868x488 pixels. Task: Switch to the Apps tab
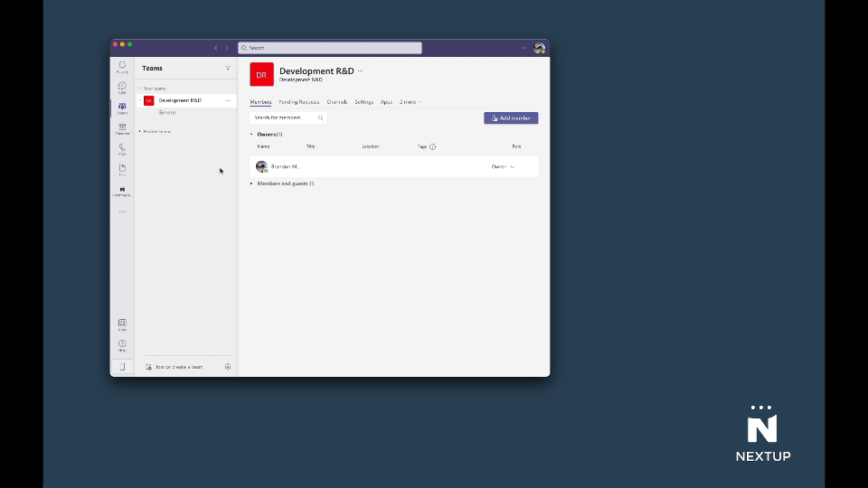386,102
